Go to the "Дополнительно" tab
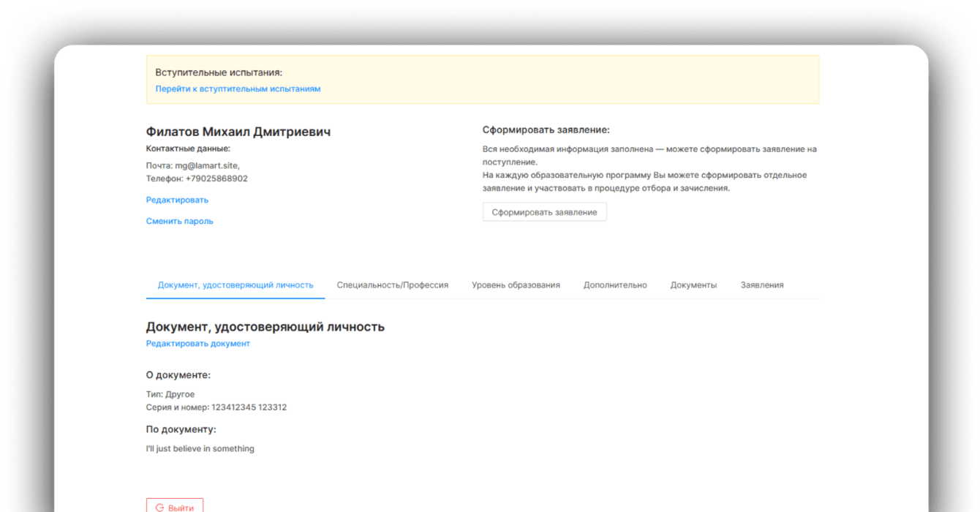 615,285
